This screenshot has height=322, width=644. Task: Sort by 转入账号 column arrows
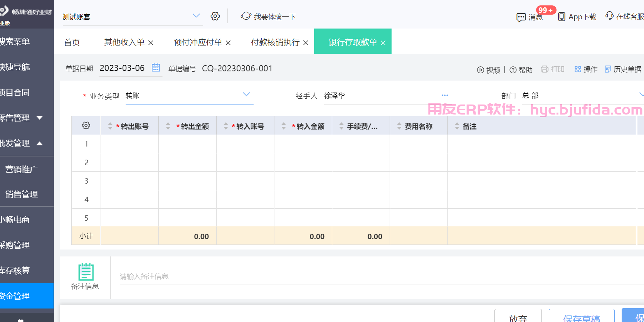point(226,126)
